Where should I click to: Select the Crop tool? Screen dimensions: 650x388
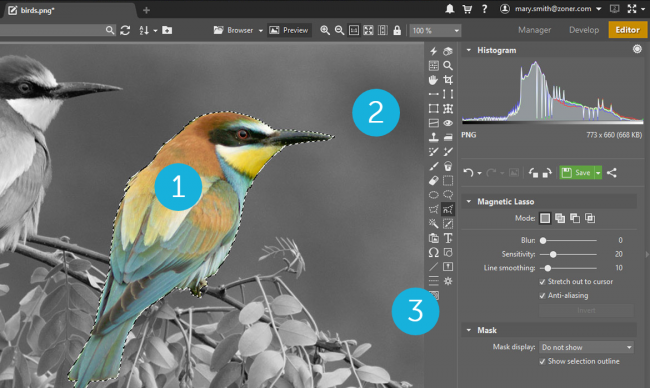pos(448,80)
